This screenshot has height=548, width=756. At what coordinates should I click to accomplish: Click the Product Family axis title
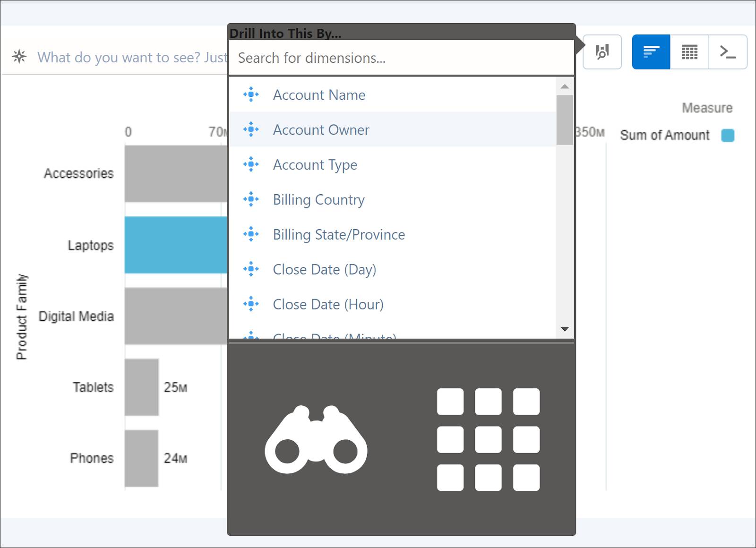point(22,317)
